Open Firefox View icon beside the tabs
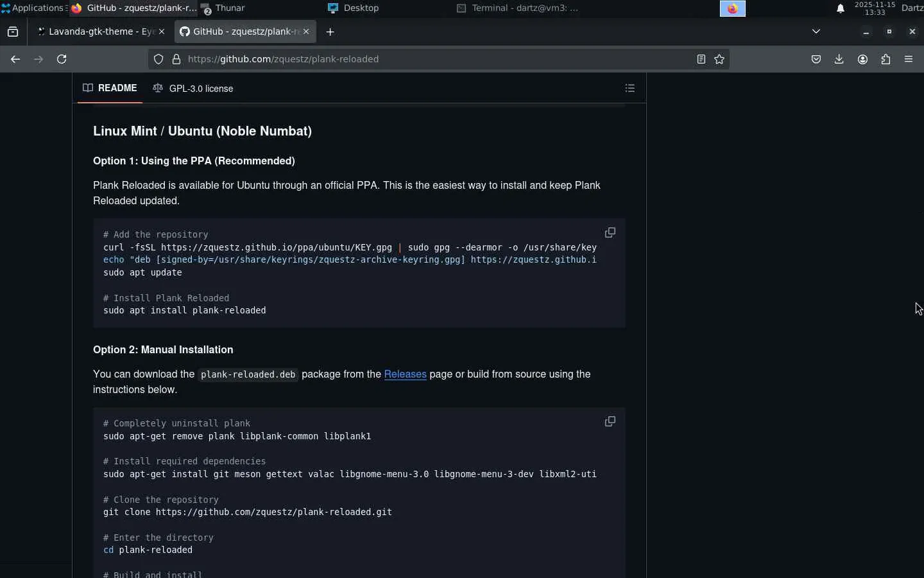Viewport: 924px width, 578px height. pos(13,31)
